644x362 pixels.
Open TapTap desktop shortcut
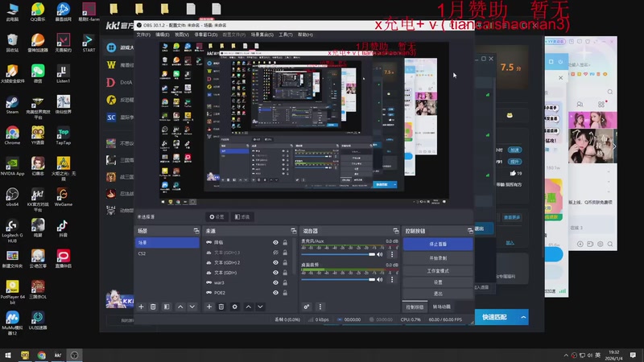point(64,136)
